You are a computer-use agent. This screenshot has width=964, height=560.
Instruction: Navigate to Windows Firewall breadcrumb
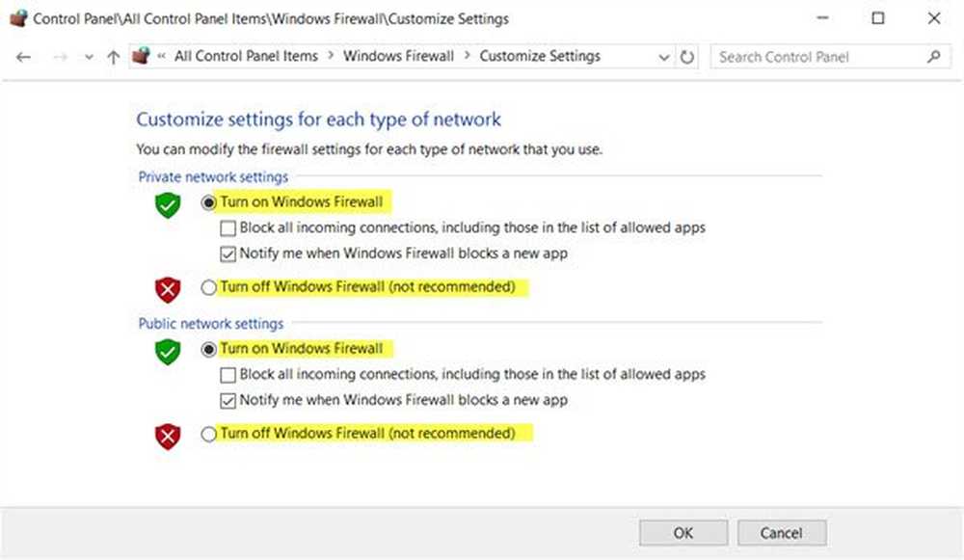[398, 56]
